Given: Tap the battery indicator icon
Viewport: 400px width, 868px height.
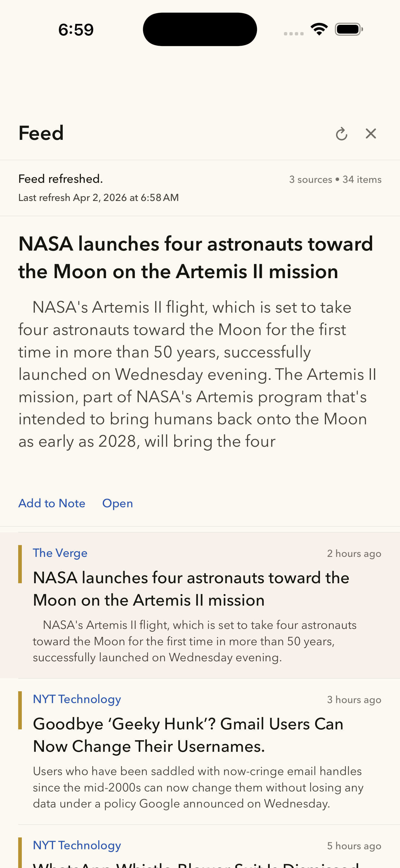Looking at the screenshot, I should click(x=349, y=29).
